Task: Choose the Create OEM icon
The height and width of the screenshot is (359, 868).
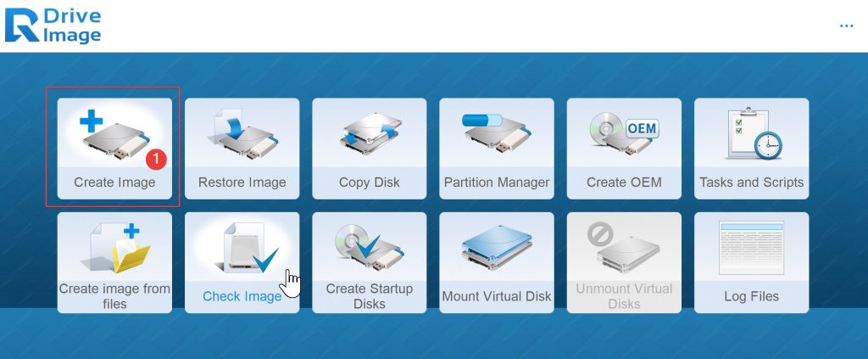Action: point(624,134)
